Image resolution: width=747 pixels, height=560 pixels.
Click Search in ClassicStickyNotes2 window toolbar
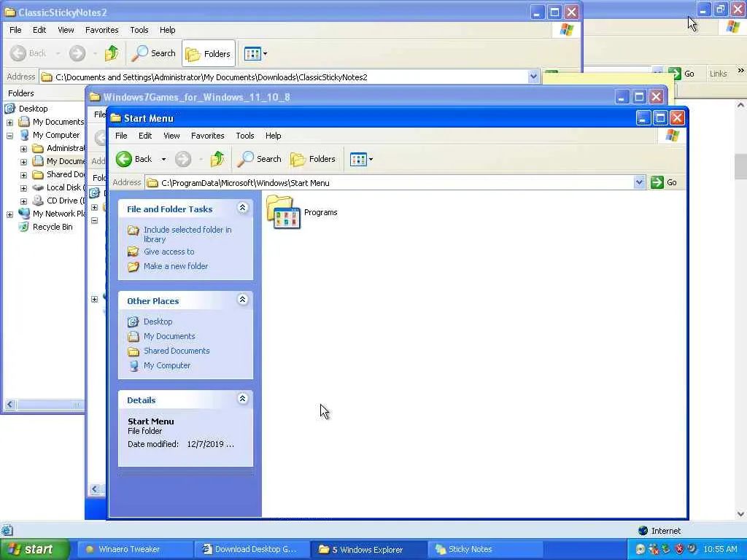(153, 53)
